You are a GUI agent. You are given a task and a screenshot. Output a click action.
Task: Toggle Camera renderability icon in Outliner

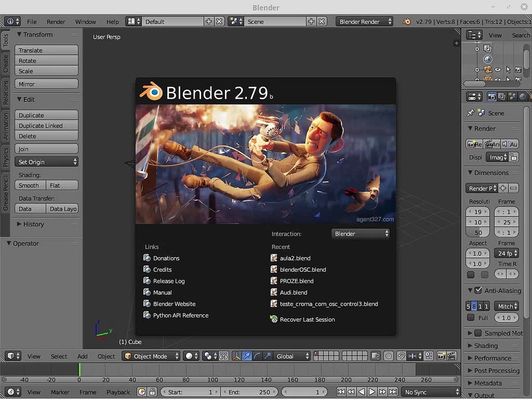[x=518, y=70]
